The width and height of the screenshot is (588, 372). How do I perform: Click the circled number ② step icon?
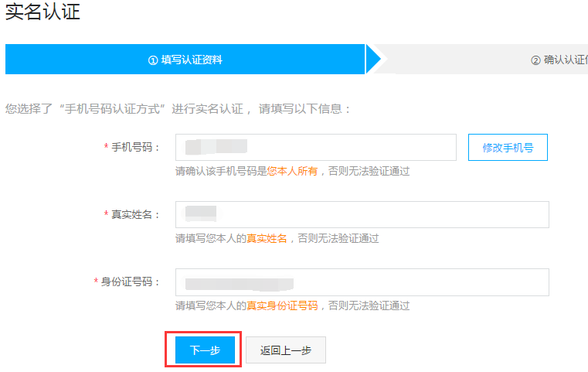point(535,60)
